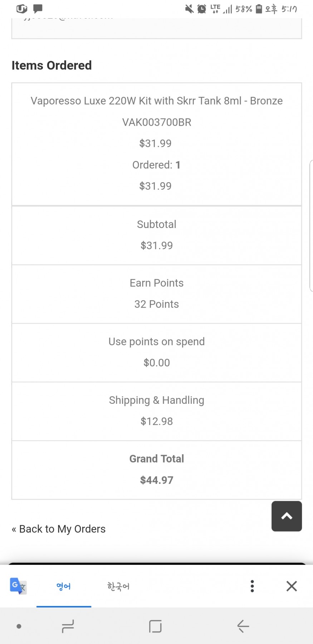Tap the Vaporesso Luxe 220W Kit product name
This screenshot has height=644, width=313.
(156, 101)
